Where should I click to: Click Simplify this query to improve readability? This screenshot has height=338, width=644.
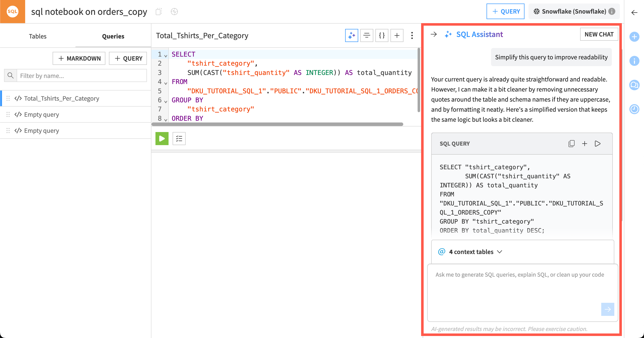(551, 57)
